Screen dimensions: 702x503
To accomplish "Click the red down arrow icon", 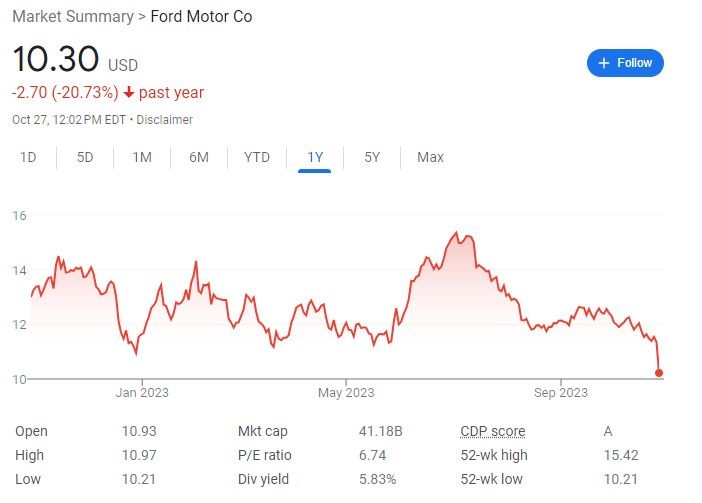I will pos(129,93).
